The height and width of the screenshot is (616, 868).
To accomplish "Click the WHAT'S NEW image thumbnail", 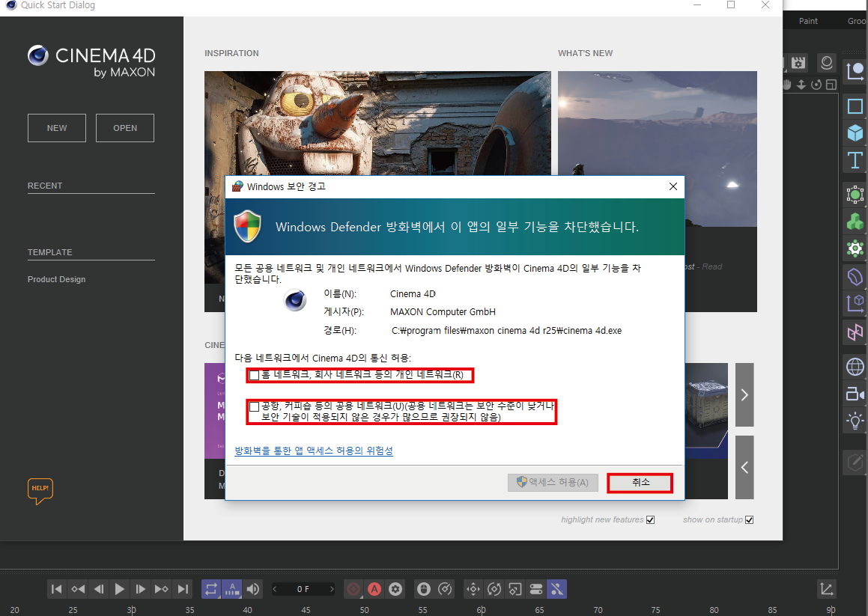I will pos(657,149).
